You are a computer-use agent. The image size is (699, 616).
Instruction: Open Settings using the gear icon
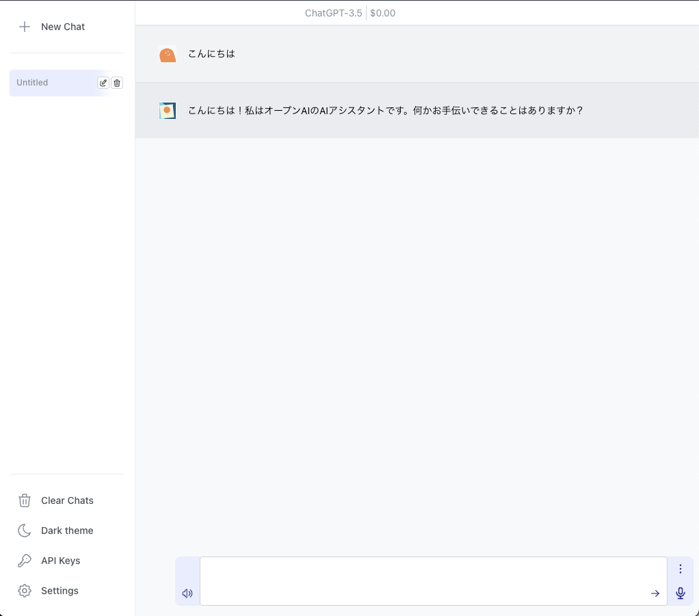pyautogui.click(x=25, y=591)
